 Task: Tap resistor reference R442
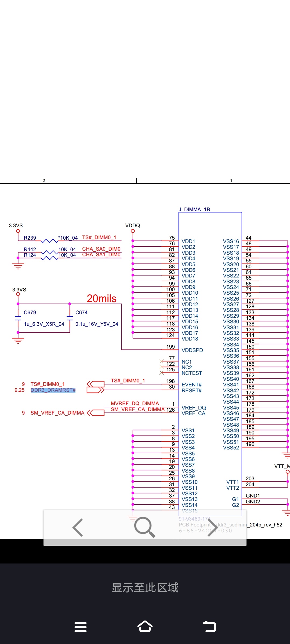click(x=30, y=249)
